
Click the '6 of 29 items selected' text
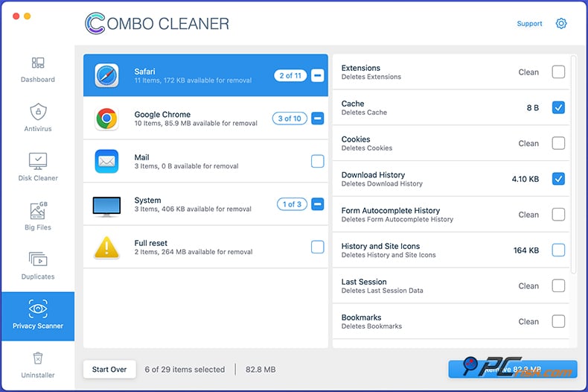pos(185,370)
